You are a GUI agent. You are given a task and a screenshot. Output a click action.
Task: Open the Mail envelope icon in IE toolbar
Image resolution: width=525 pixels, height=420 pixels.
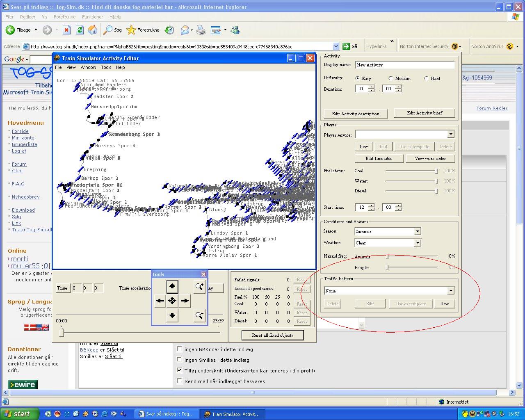[185, 30]
